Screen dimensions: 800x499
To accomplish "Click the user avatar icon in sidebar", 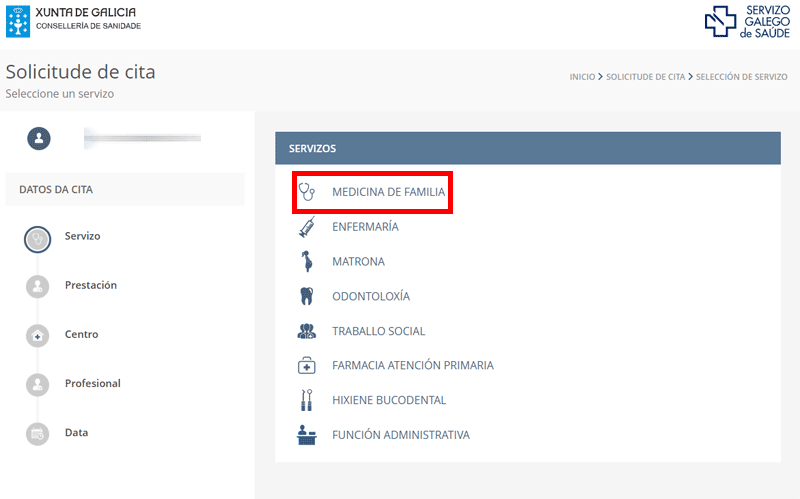I will (39, 138).
